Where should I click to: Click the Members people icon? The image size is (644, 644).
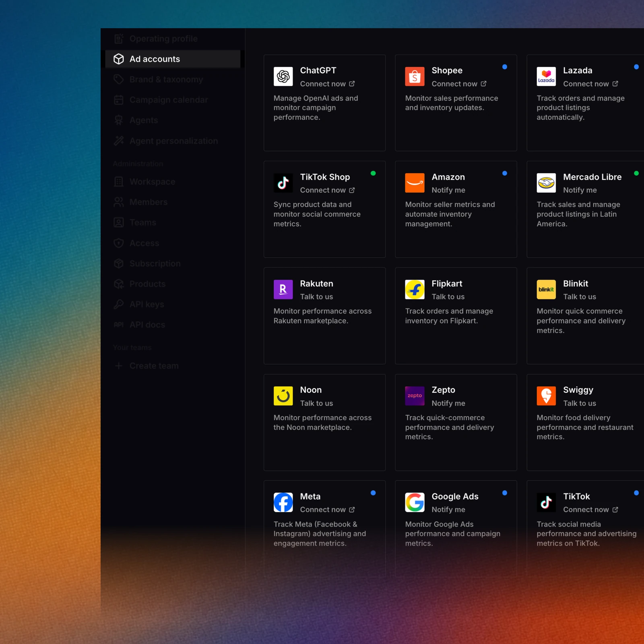[x=119, y=202]
